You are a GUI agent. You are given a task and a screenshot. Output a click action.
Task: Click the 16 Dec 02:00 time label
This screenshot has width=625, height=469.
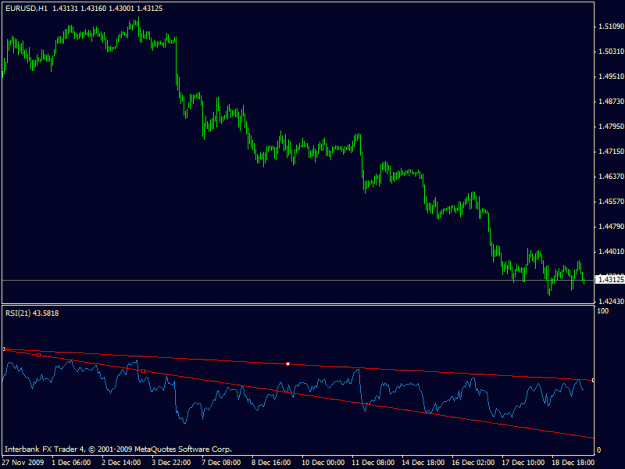tap(473, 463)
